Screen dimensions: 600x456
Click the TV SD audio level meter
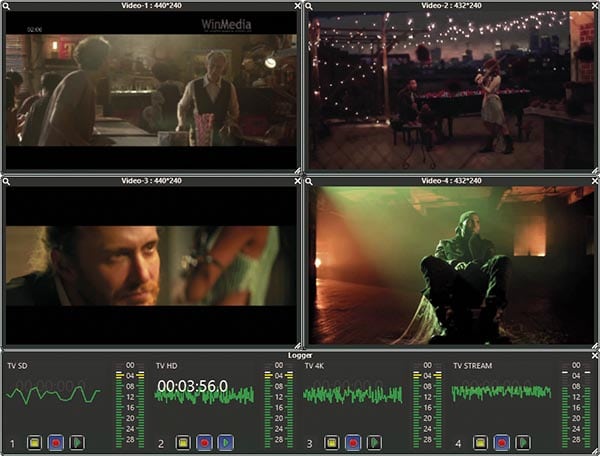pyautogui.click(x=130, y=405)
